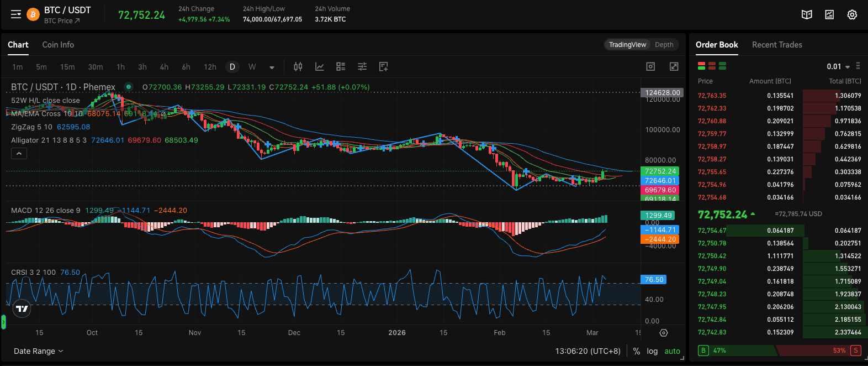Open the Indicators line-chart icon
The height and width of the screenshot is (366, 868).
pos(319,67)
